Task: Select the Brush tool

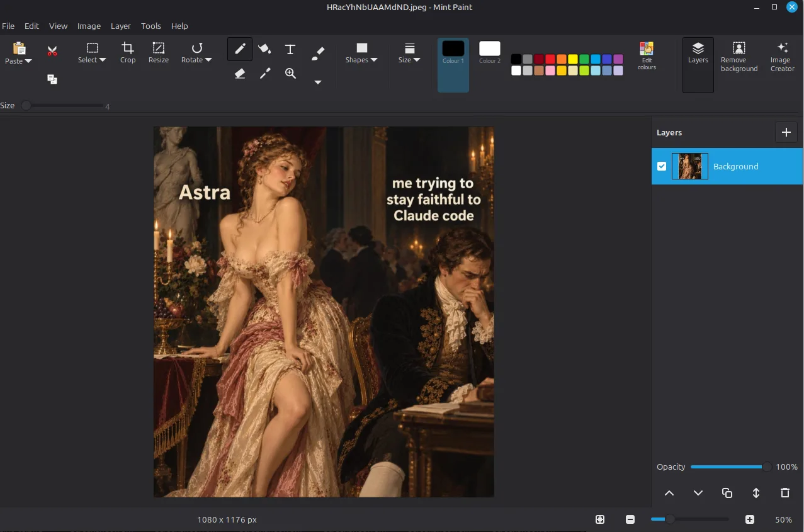Action: coord(318,54)
